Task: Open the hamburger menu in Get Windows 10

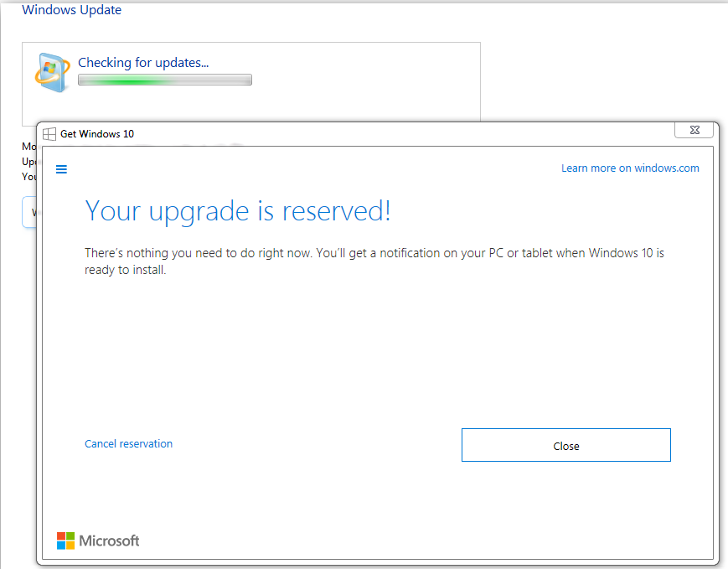Action: point(61,169)
